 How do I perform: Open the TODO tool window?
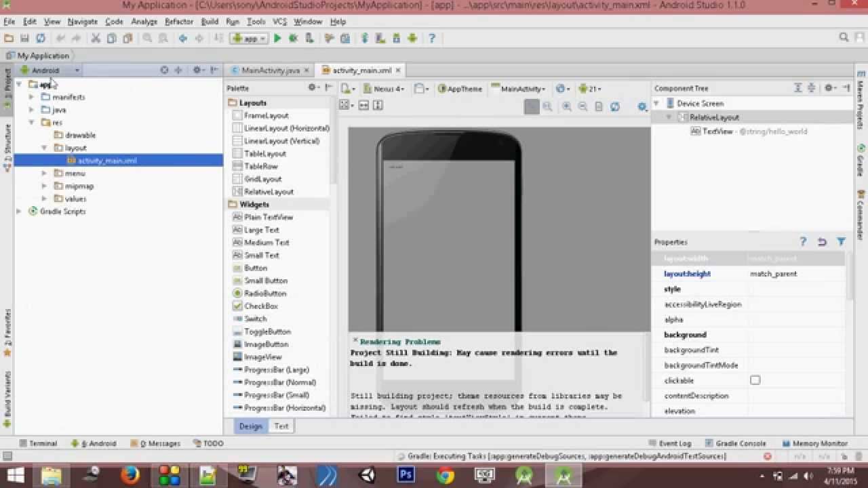coord(208,443)
